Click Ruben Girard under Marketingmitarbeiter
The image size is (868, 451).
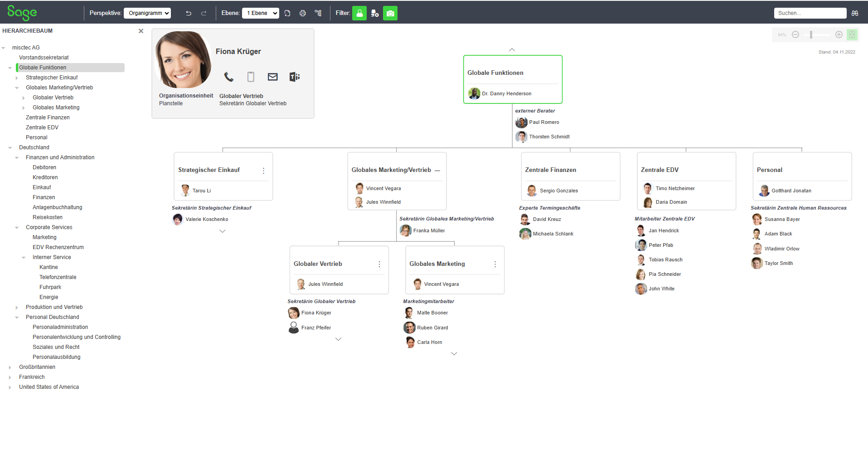coord(432,328)
